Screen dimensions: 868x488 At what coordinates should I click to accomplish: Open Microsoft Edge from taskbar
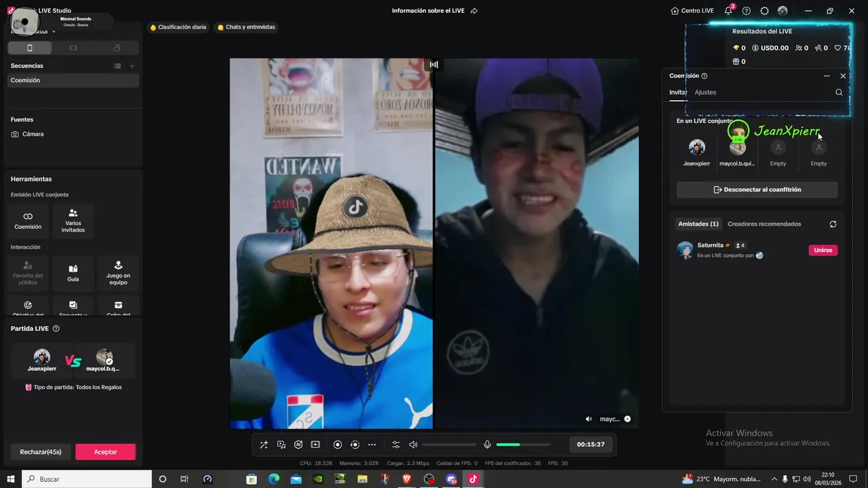pyautogui.click(x=274, y=479)
